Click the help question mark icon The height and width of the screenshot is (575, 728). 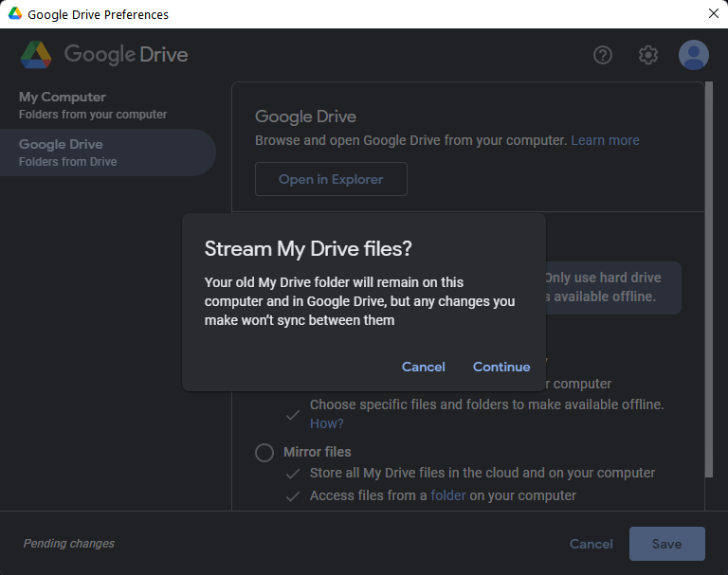coord(603,55)
